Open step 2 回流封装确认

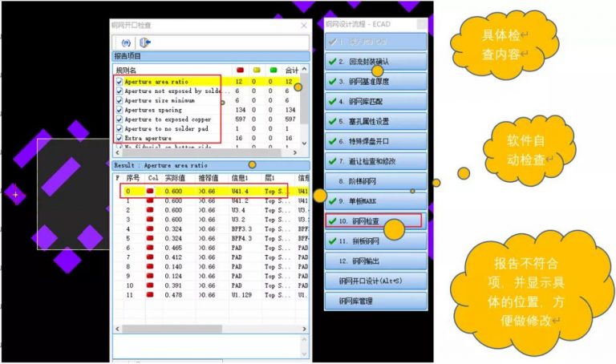tap(375, 62)
